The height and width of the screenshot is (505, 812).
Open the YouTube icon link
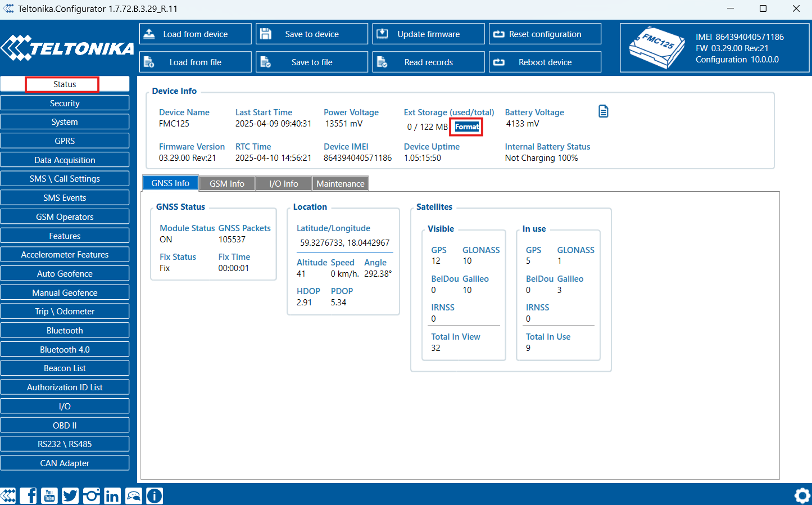pyautogui.click(x=49, y=495)
